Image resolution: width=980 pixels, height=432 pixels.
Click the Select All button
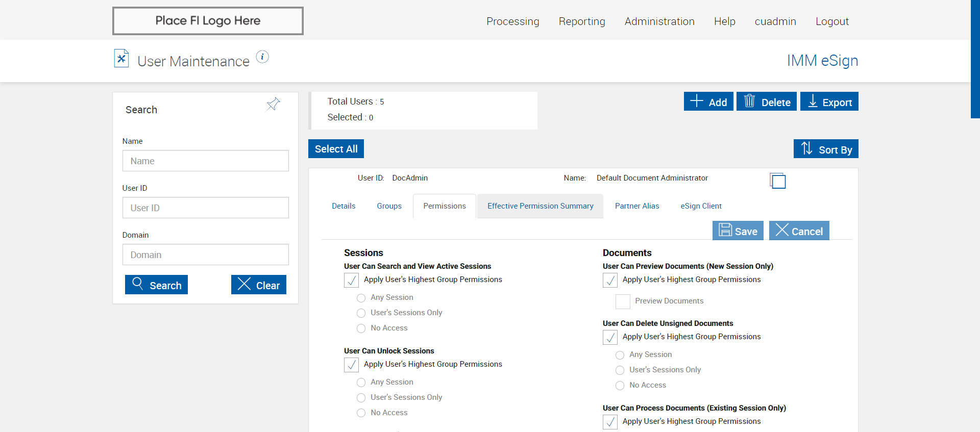click(336, 149)
